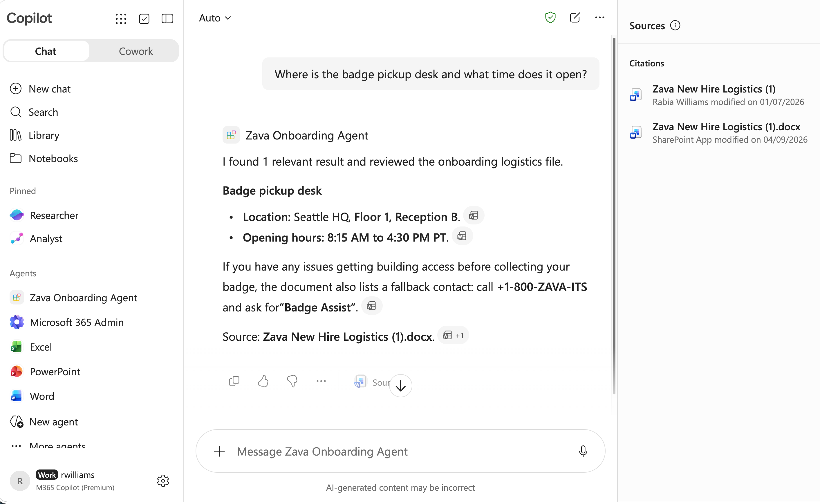
Task: Open citation Zava New Hire Logistics (1).docx
Action: pos(719,133)
